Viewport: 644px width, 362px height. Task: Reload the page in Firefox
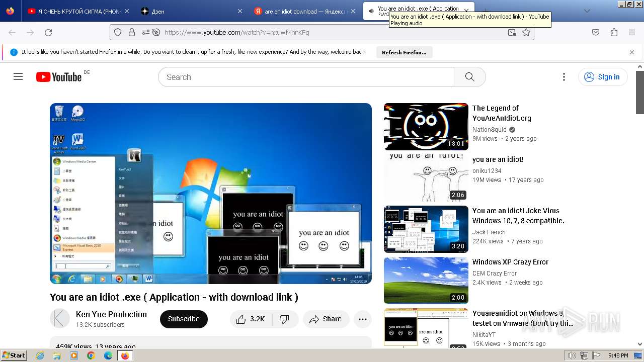[x=48, y=32]
